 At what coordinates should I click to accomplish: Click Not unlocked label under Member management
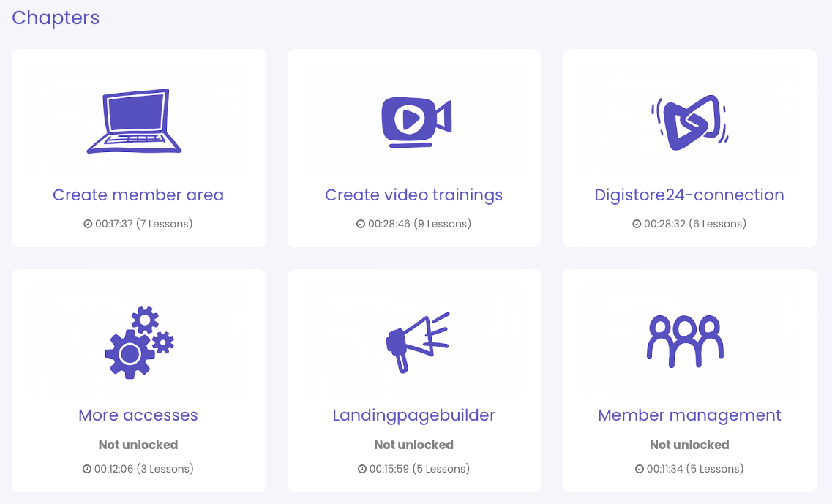click(689, 445)
